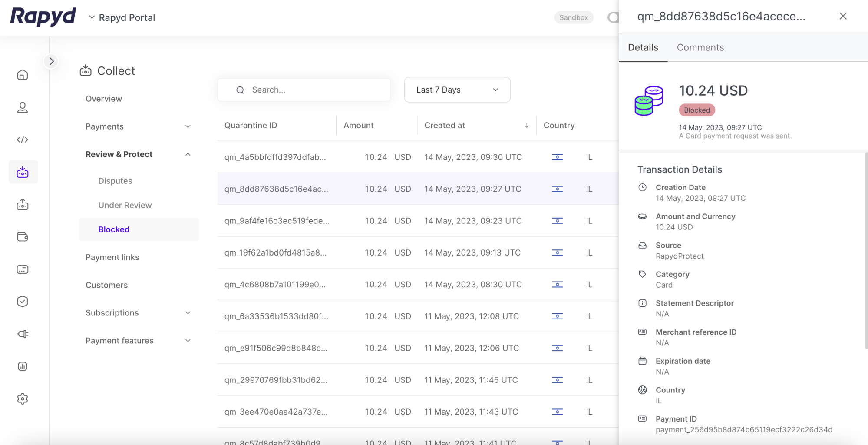Viewport: 868px width, 445px height.
Task: Open the Home icon in sidebar
Action: [23, 75]
